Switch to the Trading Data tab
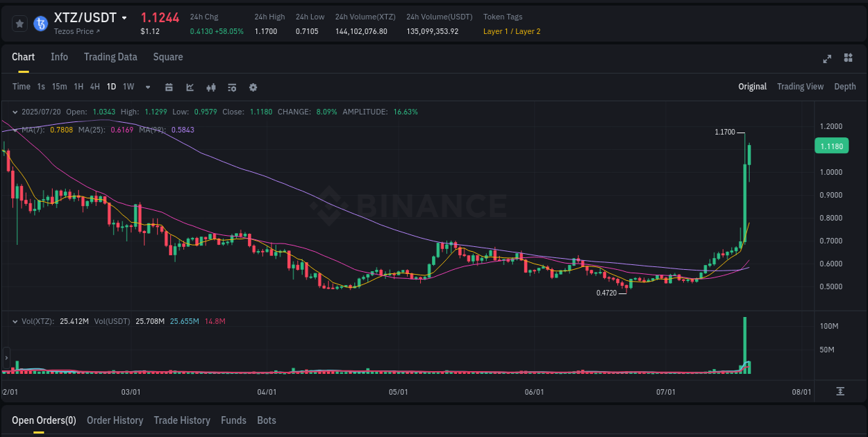 (110, 57)
